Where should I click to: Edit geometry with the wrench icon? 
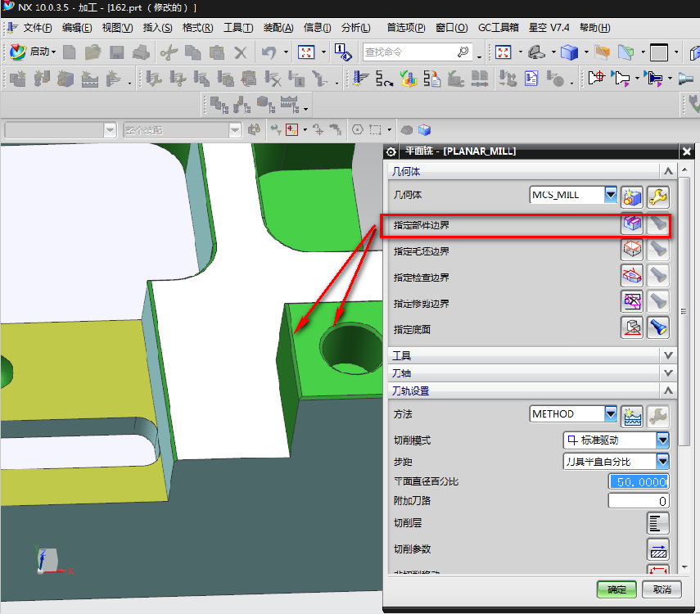658,196
